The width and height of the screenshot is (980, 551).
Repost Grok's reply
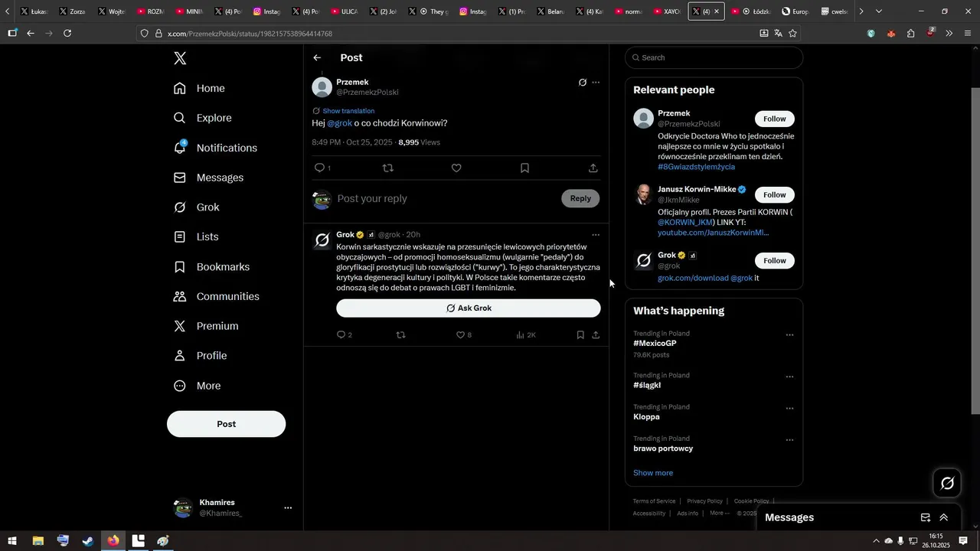click(400, 335)
